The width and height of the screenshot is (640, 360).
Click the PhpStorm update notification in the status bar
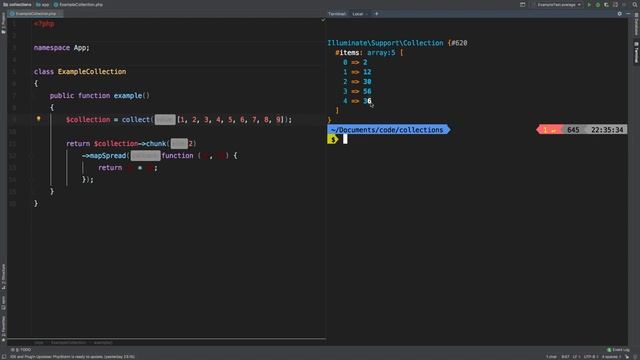[x=72, y=357]
